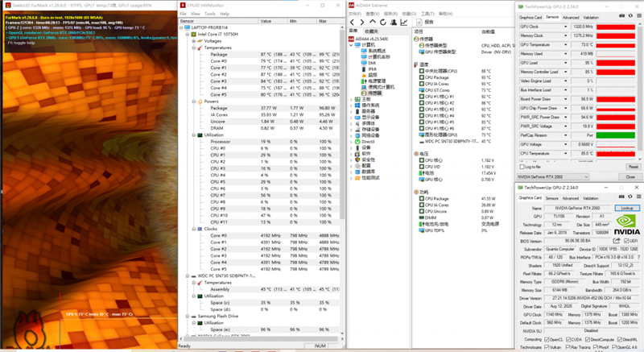The height and width of the screenshot is (352, 644).
Task: Open the AIDA64 graph chart toolbar icon
Action: 404,23
